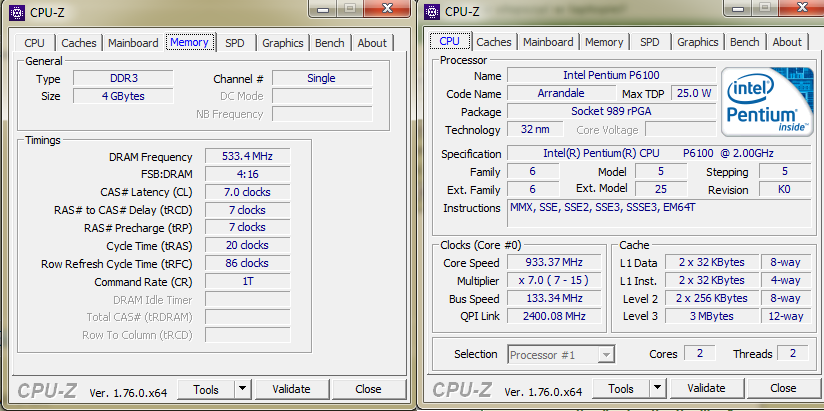Click the CPU-Z icon in left window title bar
Image resolution: width=824 pixels, height=411 pixels.
(17, 12)
